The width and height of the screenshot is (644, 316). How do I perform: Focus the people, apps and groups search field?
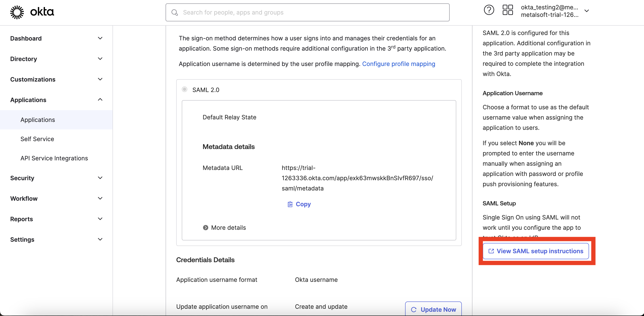click(x=308, y=13)
